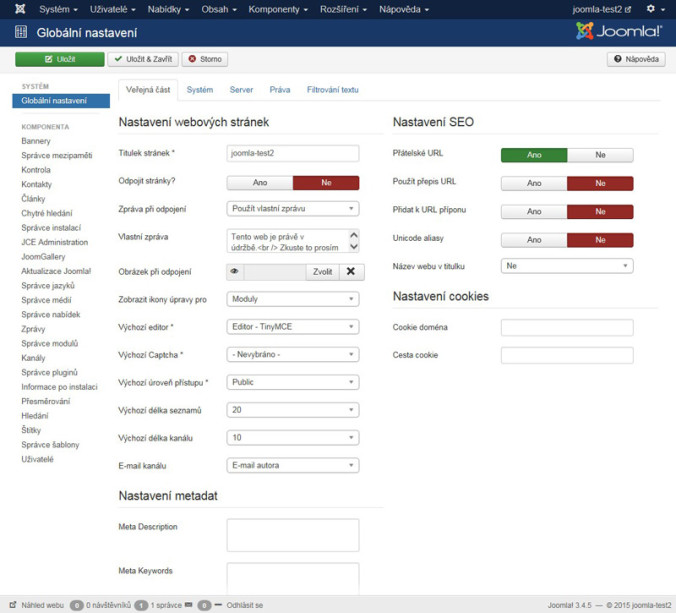Switch to the Server tab
676x613 pixels.
241,90
